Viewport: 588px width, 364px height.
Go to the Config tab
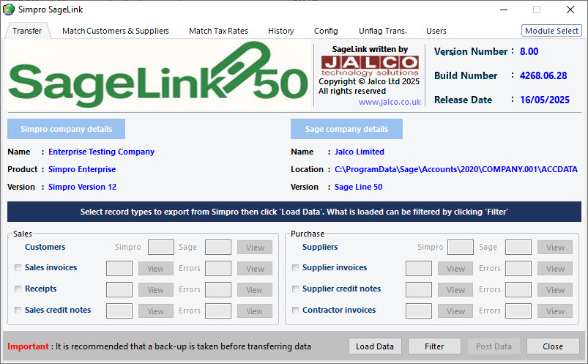326,31
